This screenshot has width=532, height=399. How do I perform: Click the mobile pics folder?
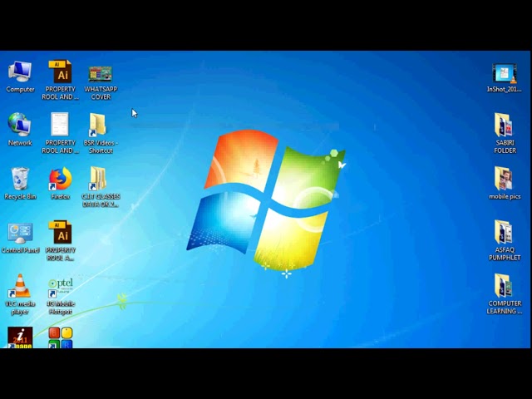pyautogui.click(x=505, y=183)
